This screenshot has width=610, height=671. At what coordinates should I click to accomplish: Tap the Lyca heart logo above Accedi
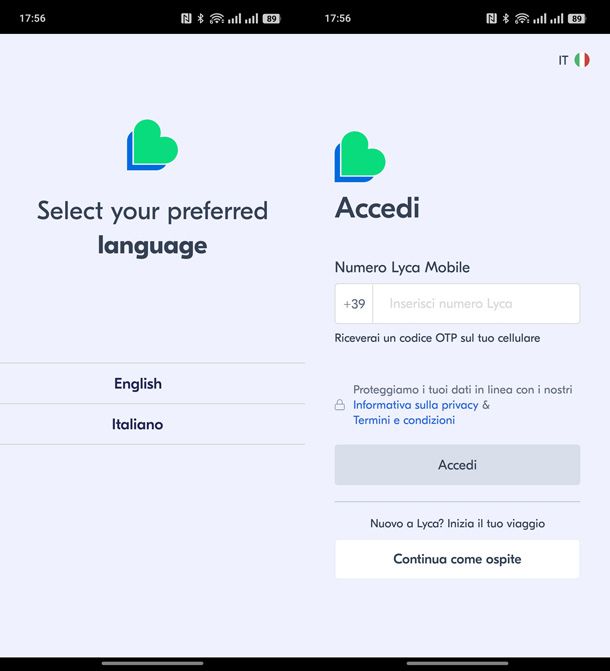click(360, 157)
